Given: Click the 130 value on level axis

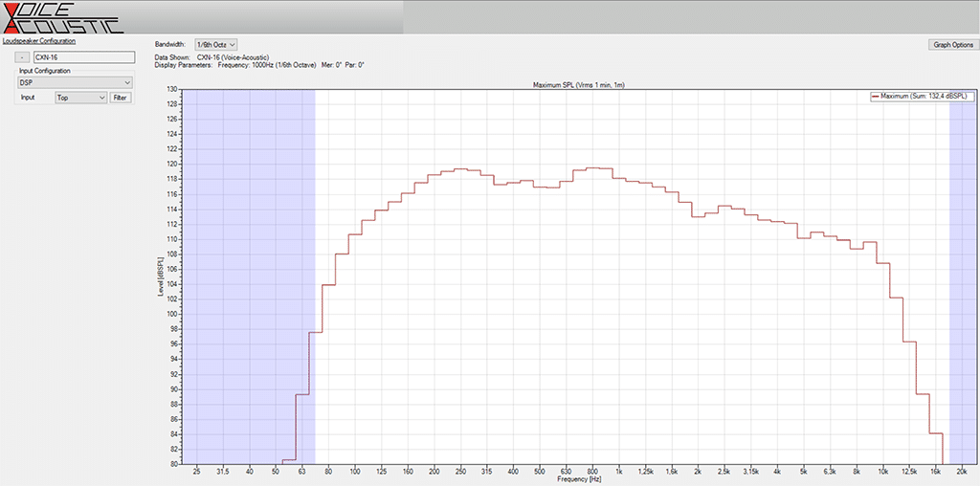Looking at the screenshot, I should click(x=172, y=89).
